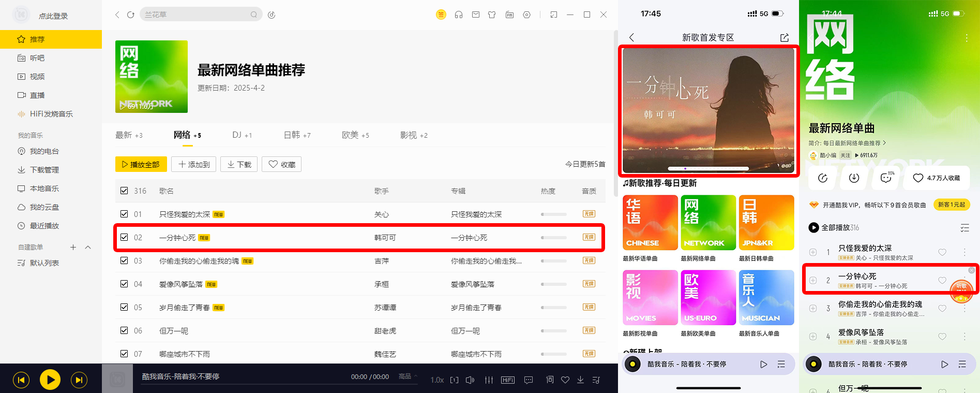
Task: Click the refresh icon beside back arrow
Action: [x=131, y=14]
